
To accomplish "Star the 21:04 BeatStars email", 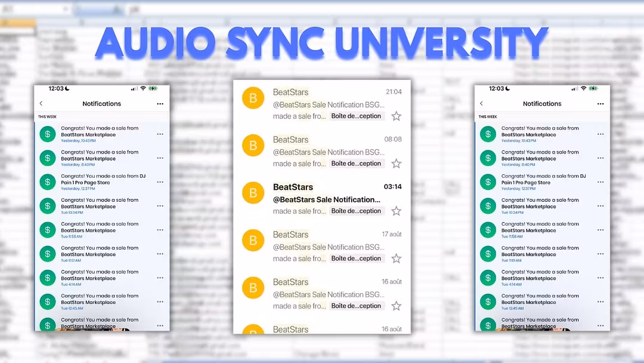I will pos(397,116).
